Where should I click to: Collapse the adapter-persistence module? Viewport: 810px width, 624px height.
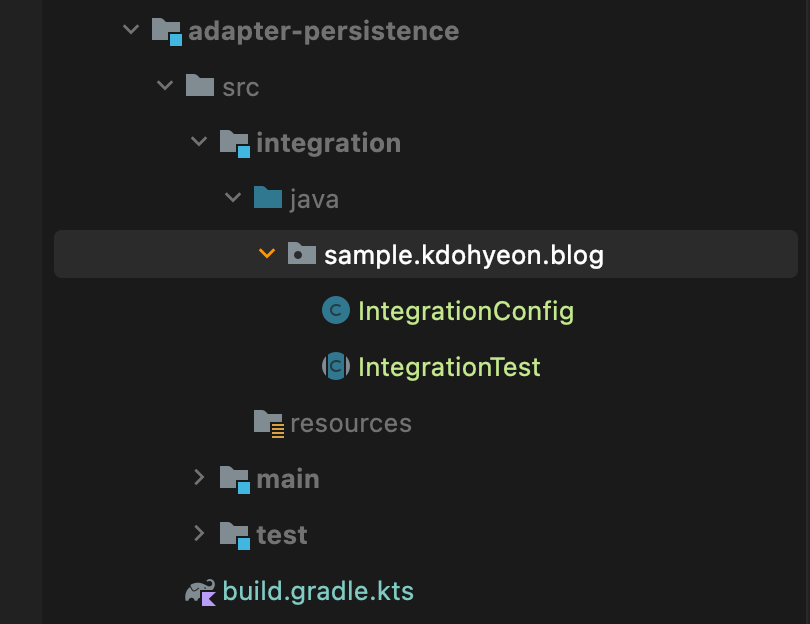click(131, 31)
